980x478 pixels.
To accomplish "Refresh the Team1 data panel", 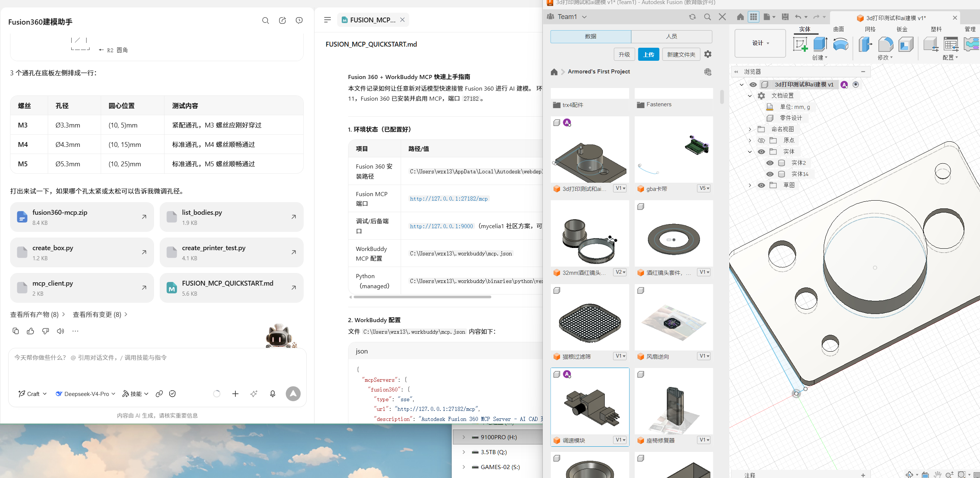I will [x=692, y=17].
